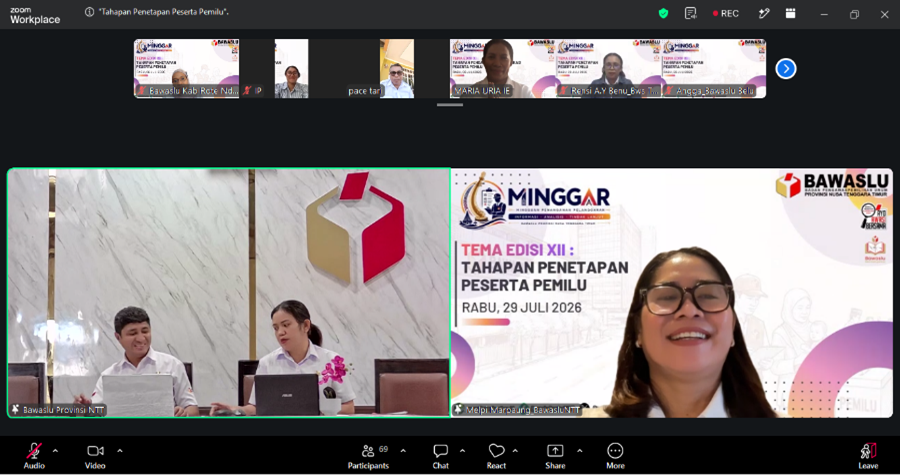Click the meeting title "Tahapan Penetapan Peserta Pemilu"
Screen dimensions: 900x475
tap(164, 12)
